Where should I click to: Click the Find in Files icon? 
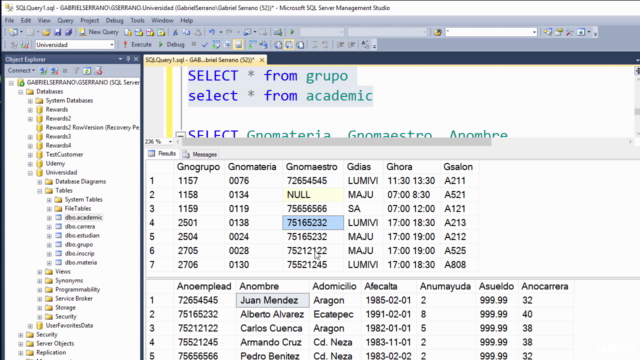pos(437,32)
